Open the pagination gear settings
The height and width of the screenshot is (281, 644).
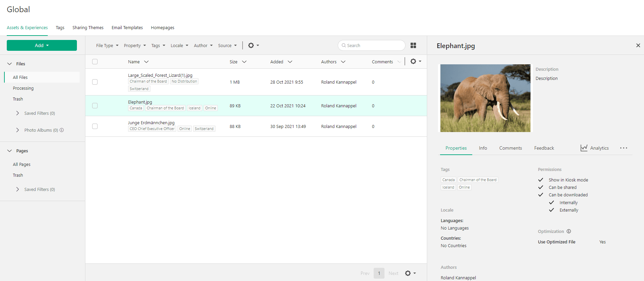(410, 273)
